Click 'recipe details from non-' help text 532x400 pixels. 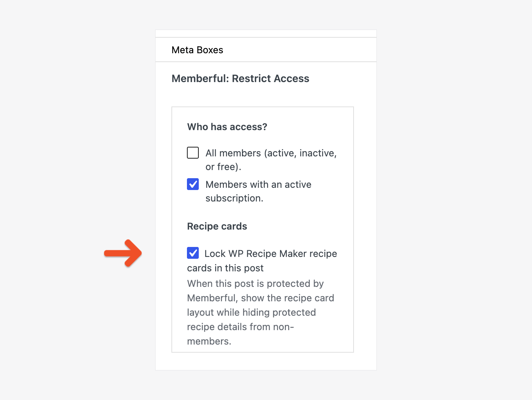click(241, 327)
